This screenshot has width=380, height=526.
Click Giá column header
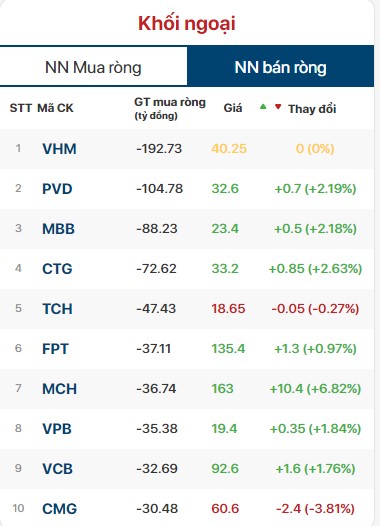pos(233,108)
